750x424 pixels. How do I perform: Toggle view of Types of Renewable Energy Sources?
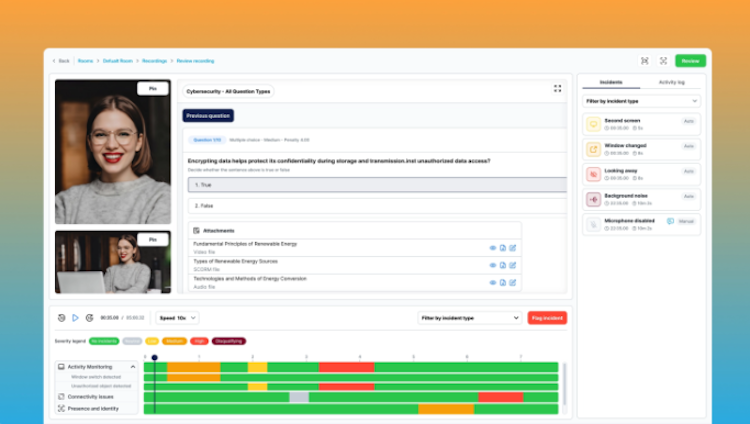pyautogui.click(x=493, y=265)
